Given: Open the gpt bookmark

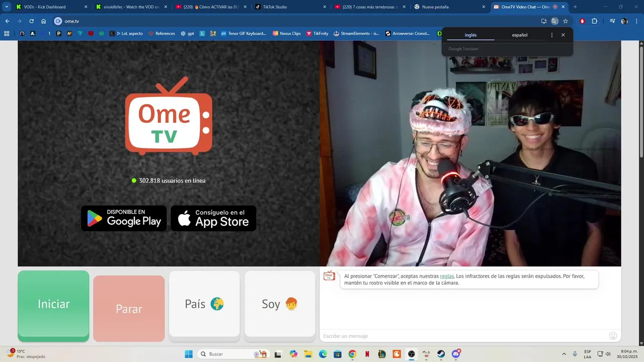Looking at the screenshot, I should [187, 34].
